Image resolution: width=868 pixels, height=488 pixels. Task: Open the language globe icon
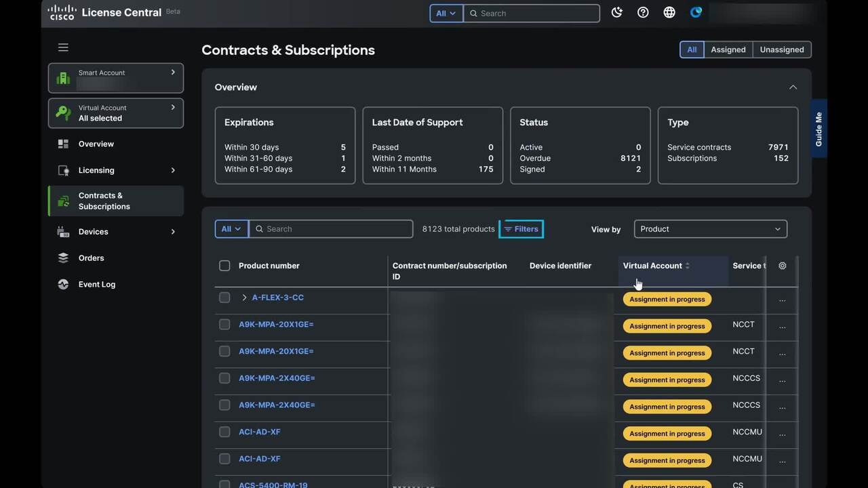669,12
